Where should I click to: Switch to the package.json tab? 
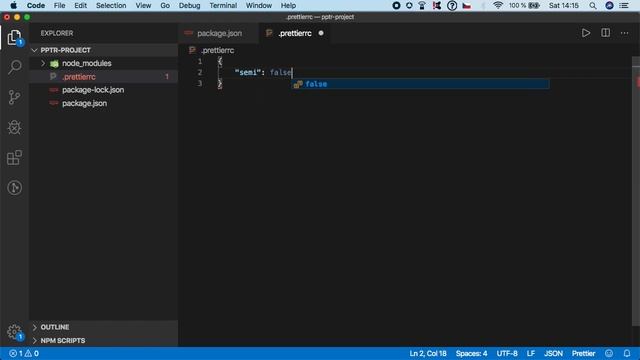click(218, 33)
